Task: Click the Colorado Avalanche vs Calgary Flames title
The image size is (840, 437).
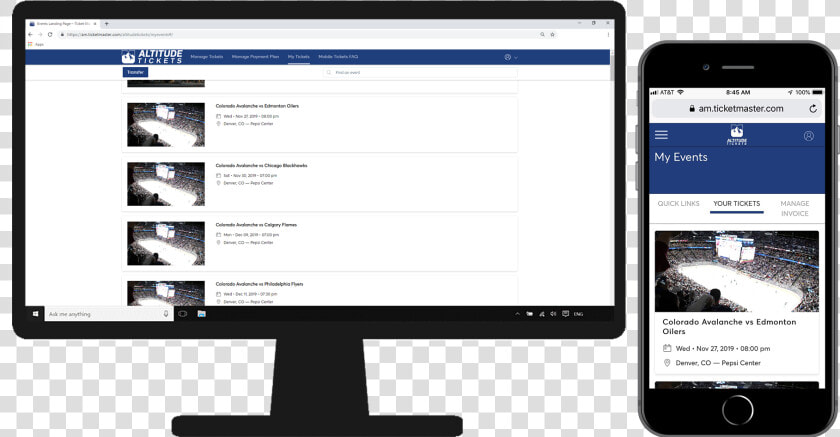Action: pyautogui.click(x=256, y=225)
